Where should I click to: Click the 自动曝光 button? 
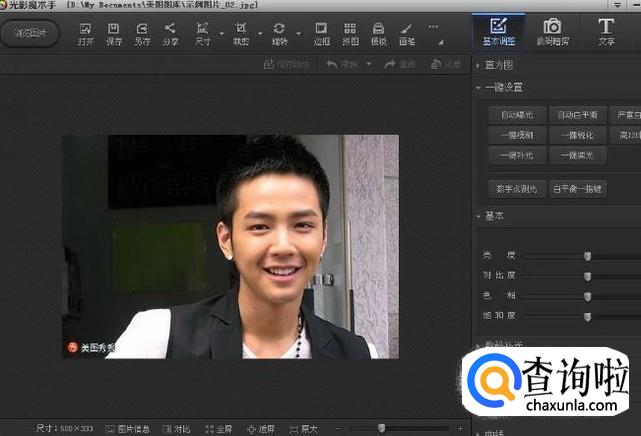click(x=517, y=114)
